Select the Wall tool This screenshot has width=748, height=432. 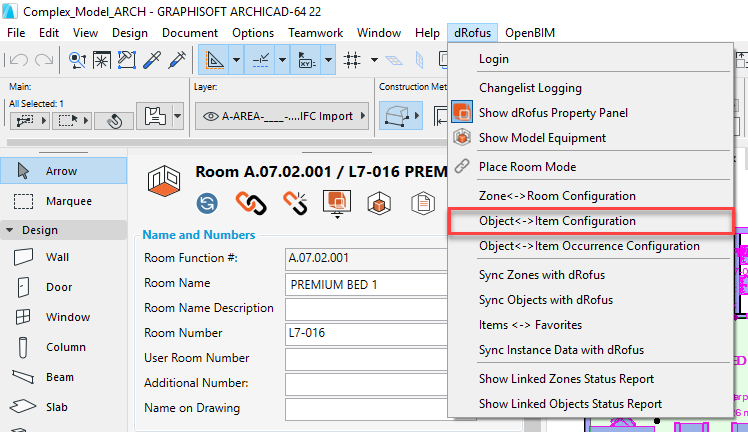click(x=58, y=257)
